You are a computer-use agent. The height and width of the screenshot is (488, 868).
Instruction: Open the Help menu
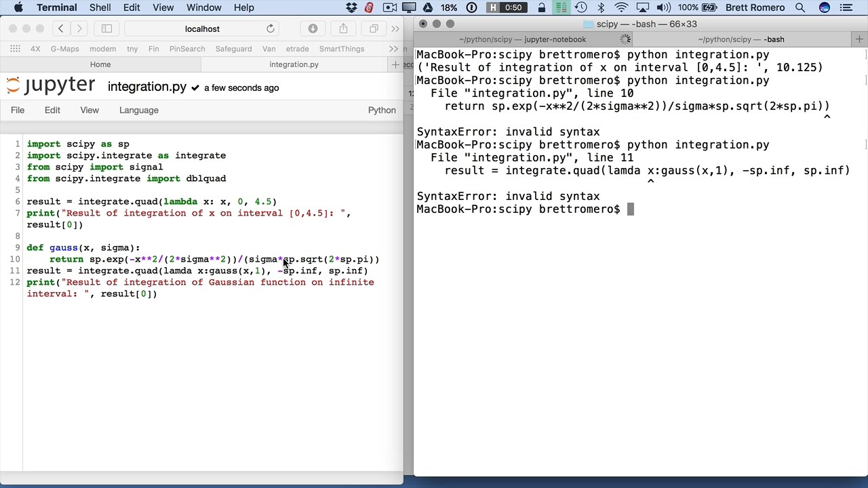pyautogui.click(x=243, y=7)
